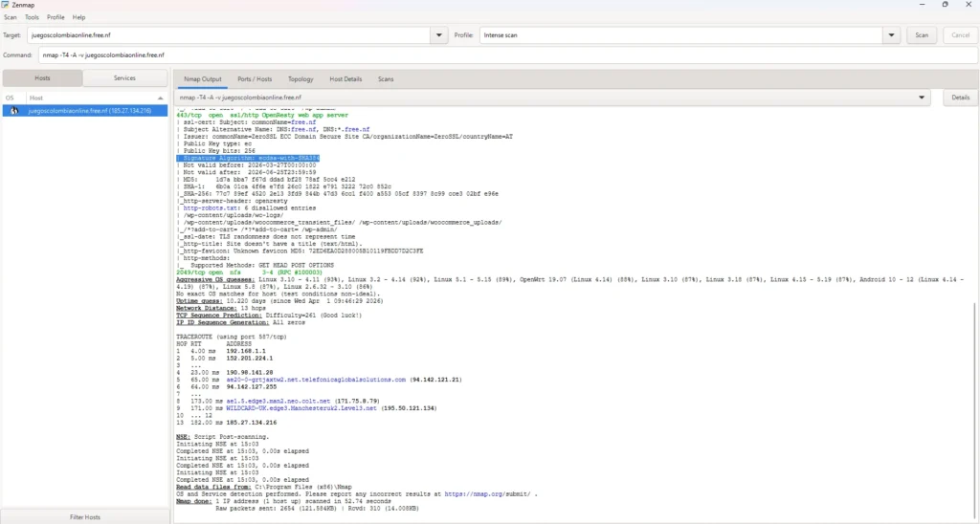Open the Help menu
The width and height of the screenshot is (980, 524).
78,17
